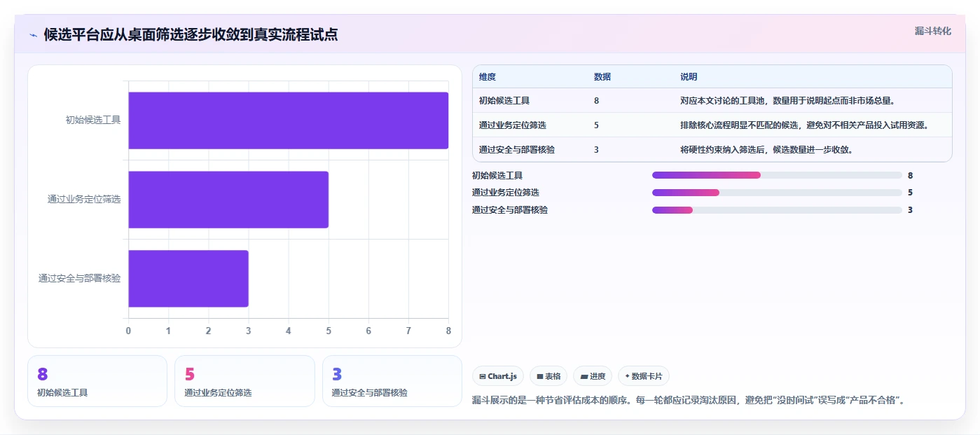This screenshot has height=435, width=980.
Task: Click the 说明 column header
Action: [x=689, y=77]
